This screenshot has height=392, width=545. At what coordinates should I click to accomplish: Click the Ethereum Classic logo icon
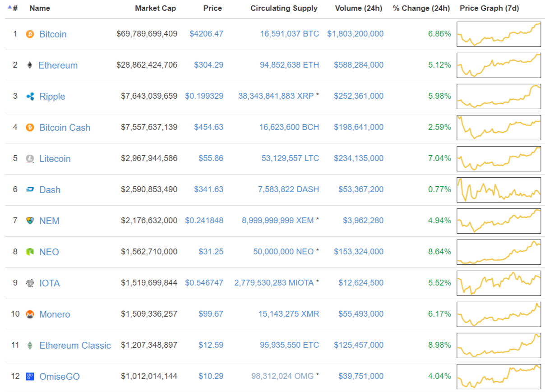[x=30, y=345]
